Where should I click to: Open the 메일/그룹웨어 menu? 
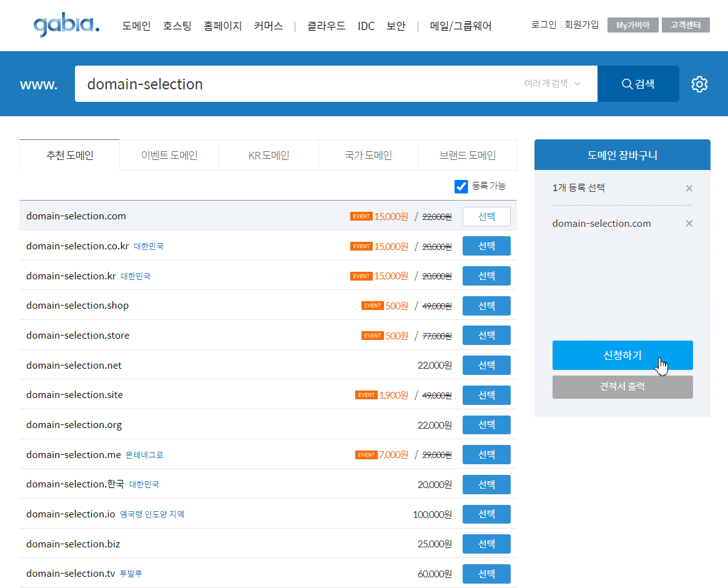point(461,26)
